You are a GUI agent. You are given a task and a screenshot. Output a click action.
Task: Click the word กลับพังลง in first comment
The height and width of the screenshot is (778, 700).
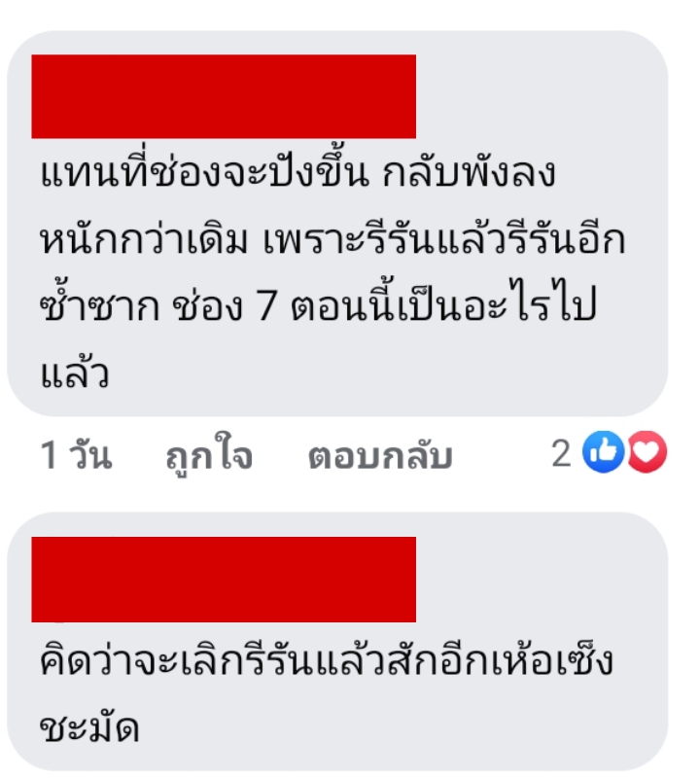(469, 173)
